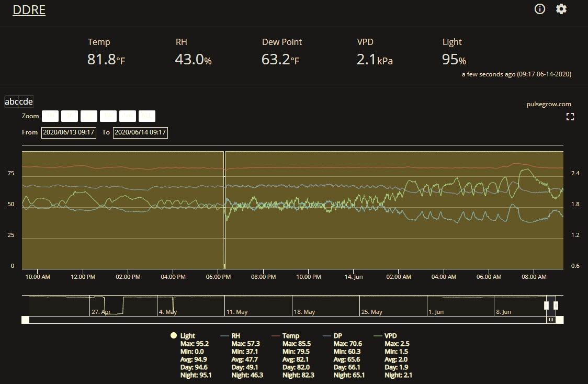The width and height of the screenshot is (588, 384).
Task: Grab the right navigator range handle
Action: pos(556,306)
